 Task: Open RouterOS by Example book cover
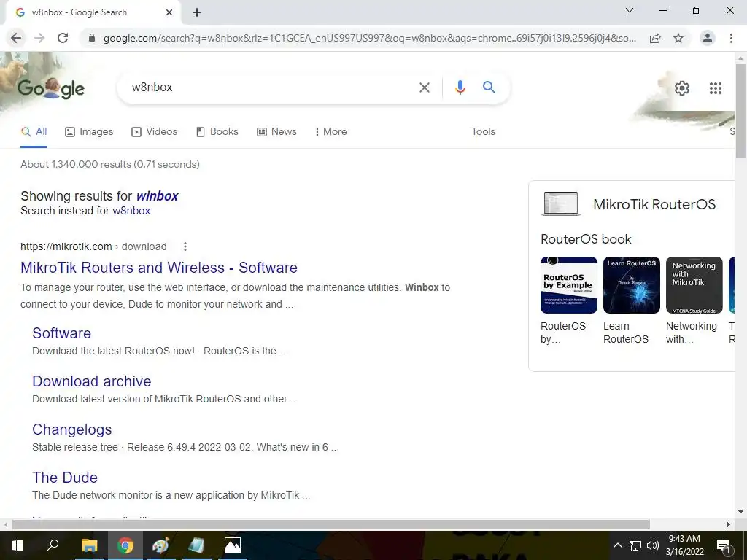569,285
